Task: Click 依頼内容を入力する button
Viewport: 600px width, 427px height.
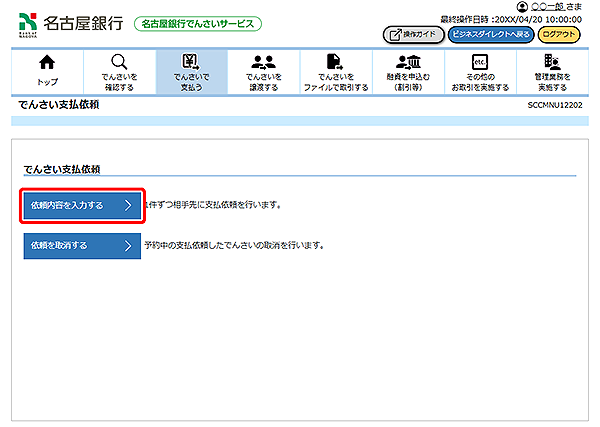Action: point(79,205)
